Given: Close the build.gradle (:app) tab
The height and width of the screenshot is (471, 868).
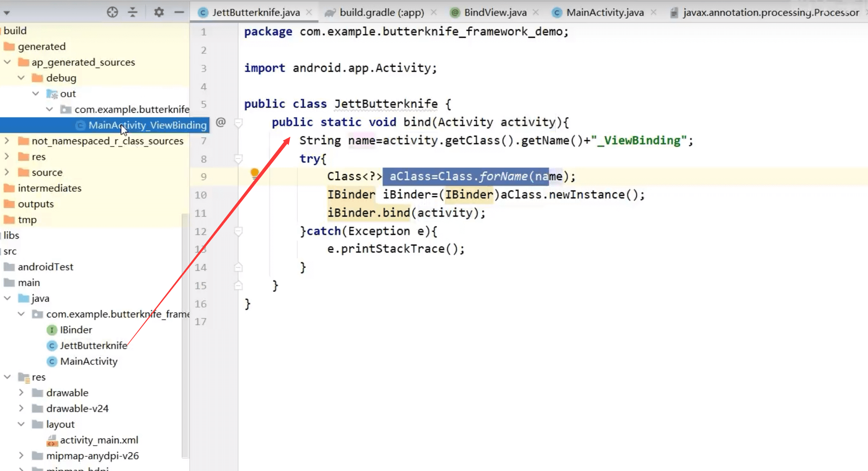Looking at the screenshot, I should click(434, 12).
